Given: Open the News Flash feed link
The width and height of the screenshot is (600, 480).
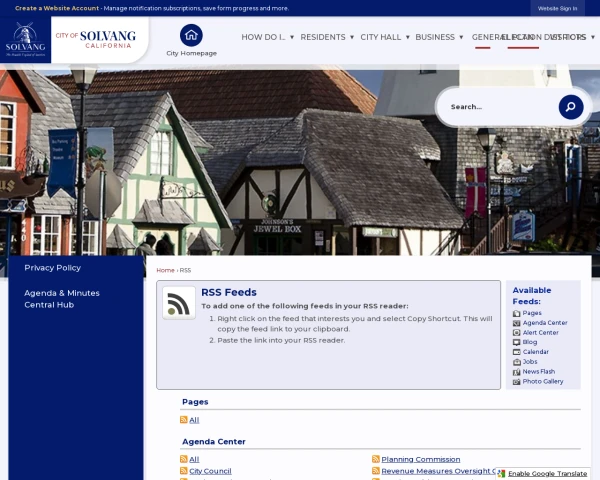Looking at the screenshot, I should coord(538,371).
